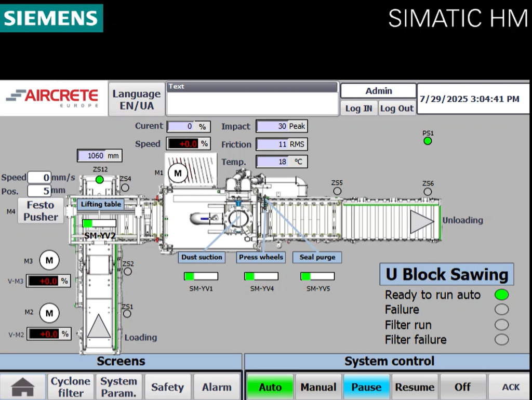
Task: Switch language with the EN/UA button
Action: (137, 100)
